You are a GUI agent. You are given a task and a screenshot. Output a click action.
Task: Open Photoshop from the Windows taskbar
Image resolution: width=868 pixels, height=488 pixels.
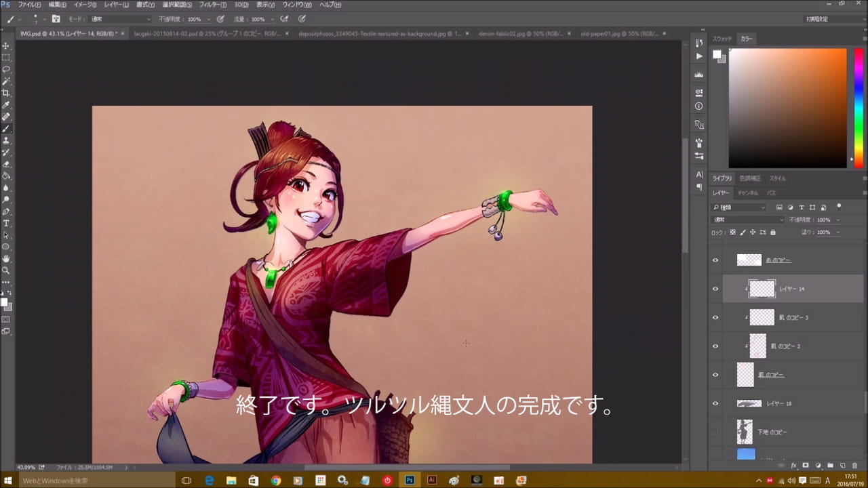[x=410, y=480]
